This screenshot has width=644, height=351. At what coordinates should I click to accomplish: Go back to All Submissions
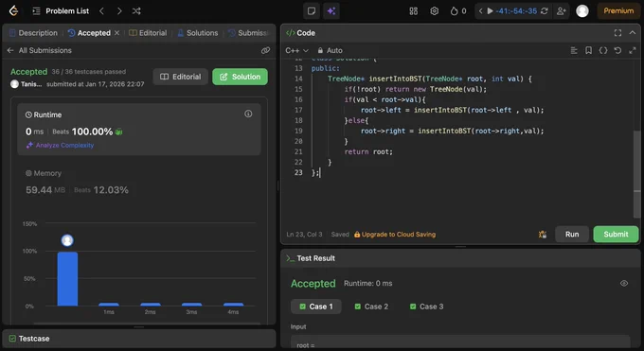pyautogui.click(x=40, y=50)
